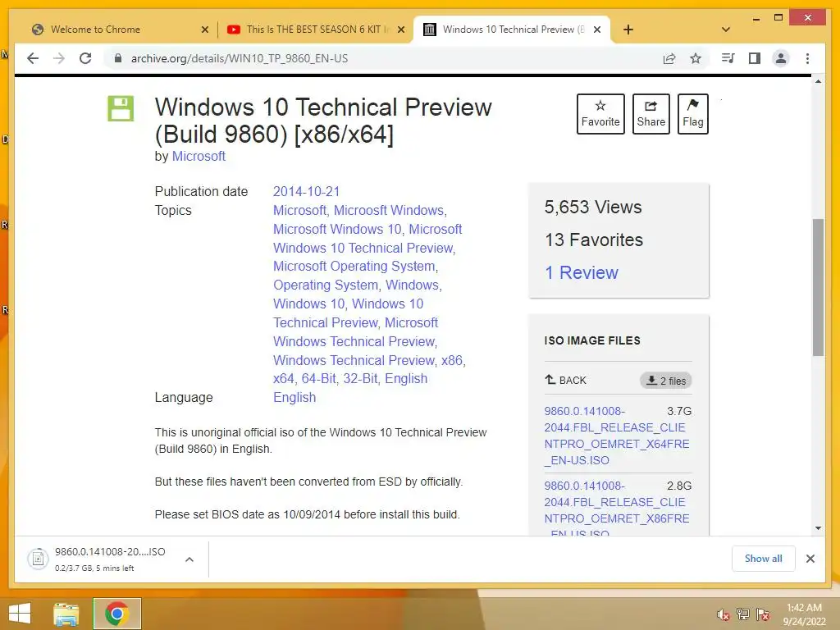
Task: Bookmark this tab with star icon
Action: tap(696, 58)
